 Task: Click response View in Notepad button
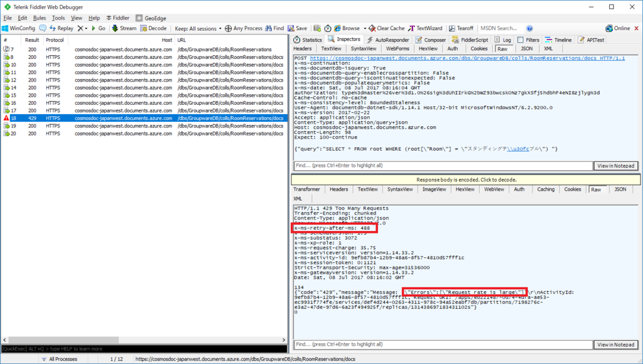click(615, 345)
